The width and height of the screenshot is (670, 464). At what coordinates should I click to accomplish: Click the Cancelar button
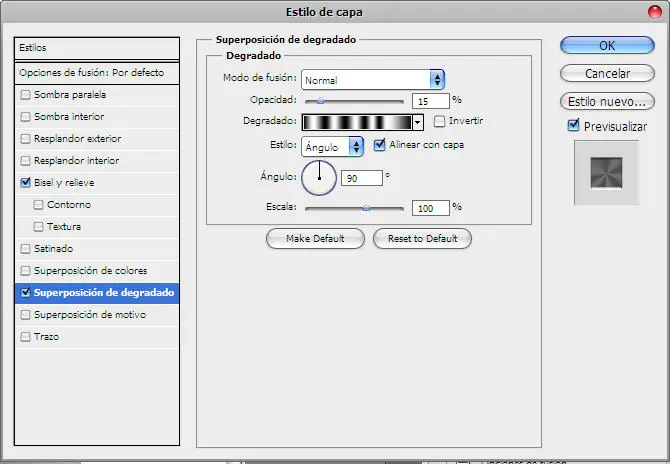click(x=607, y=73)
